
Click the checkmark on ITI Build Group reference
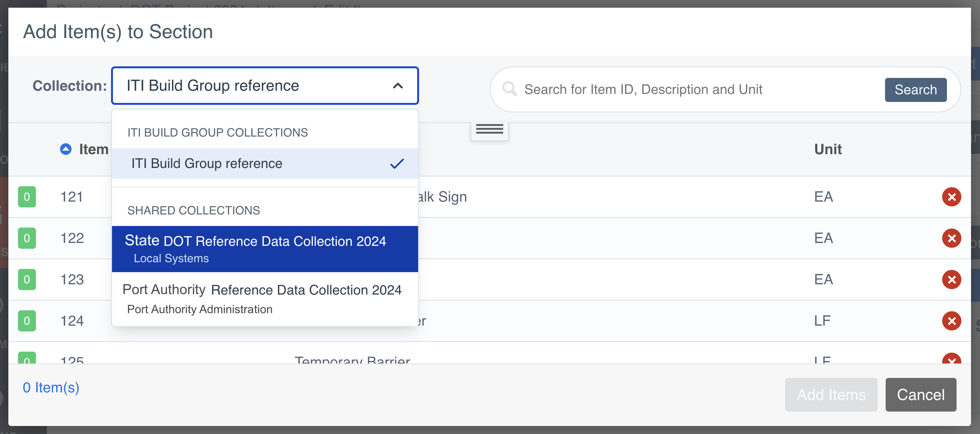pyautogui.click(x=397, y=164)
